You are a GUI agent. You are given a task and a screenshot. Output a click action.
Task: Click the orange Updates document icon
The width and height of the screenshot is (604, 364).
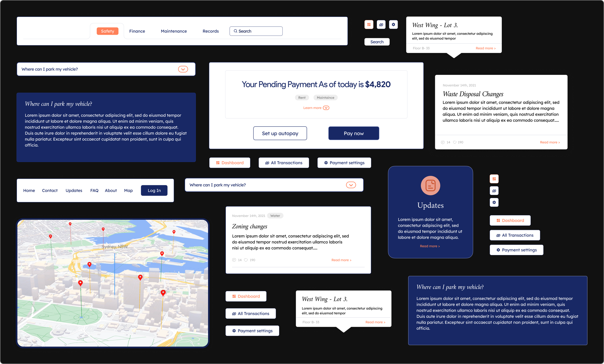click(x=430, y=186)
